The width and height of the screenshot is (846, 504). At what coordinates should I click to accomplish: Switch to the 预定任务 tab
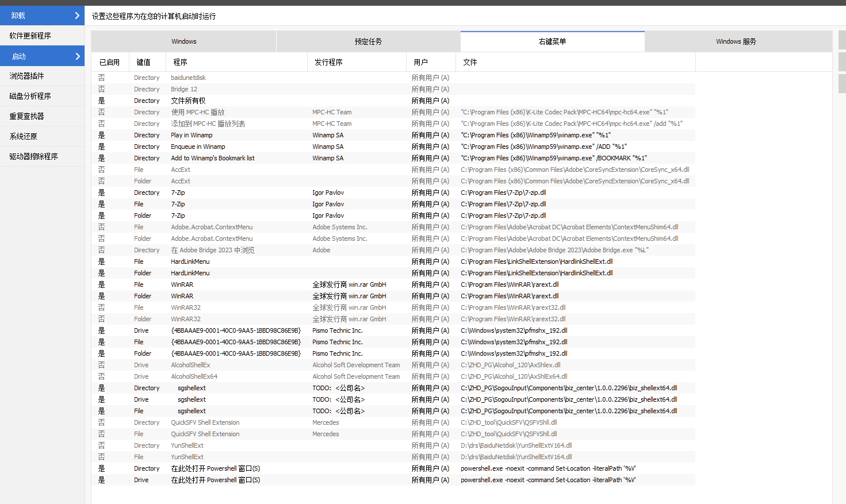(368, 41)
